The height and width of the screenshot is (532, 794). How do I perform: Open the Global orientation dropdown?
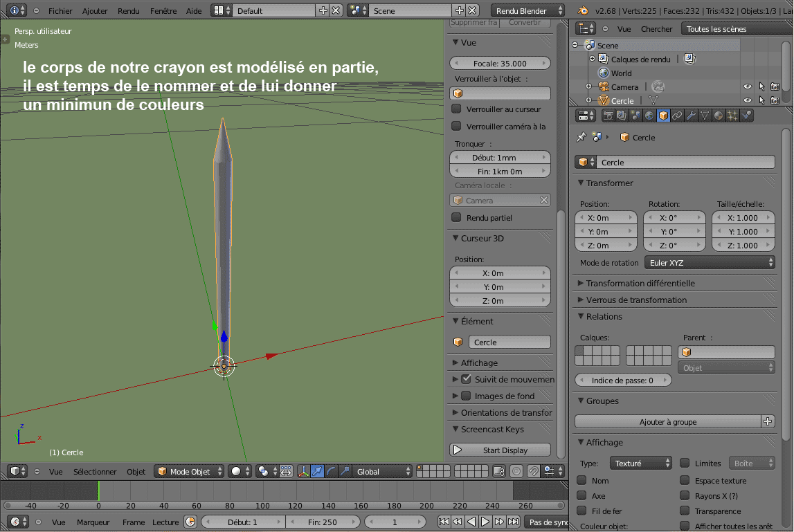click(x=382, y=472)
